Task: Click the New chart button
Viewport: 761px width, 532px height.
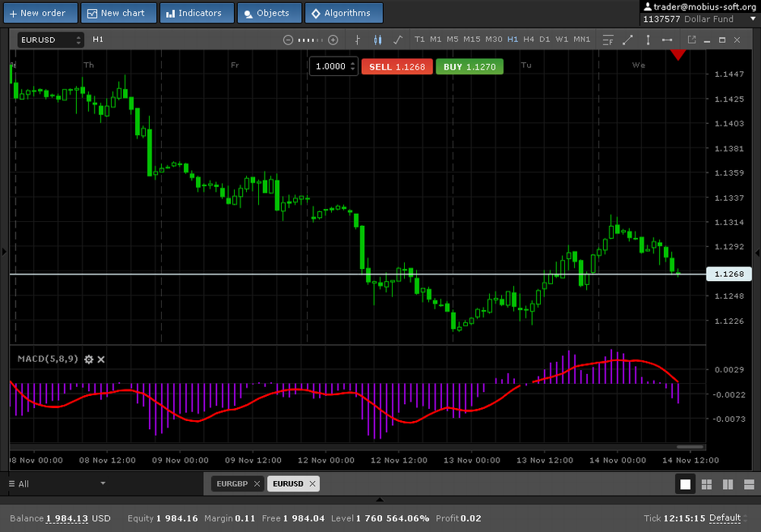Action: coord(118,13)
